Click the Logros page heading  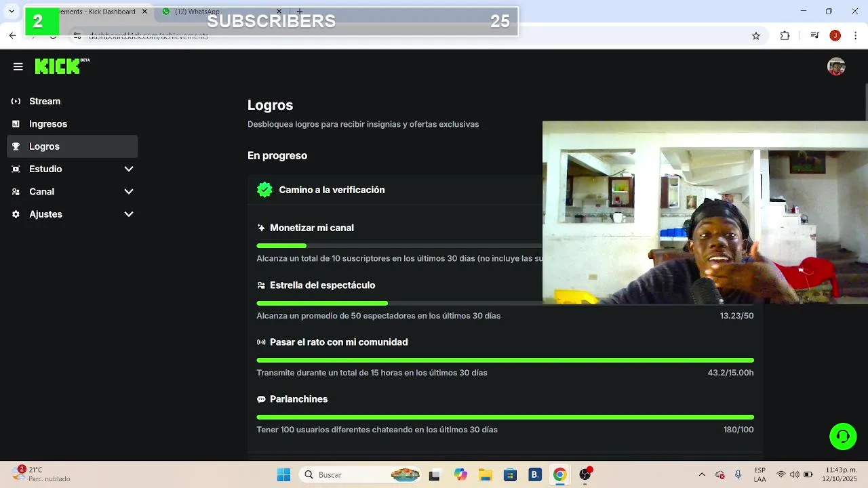click(x=270, y=105)
